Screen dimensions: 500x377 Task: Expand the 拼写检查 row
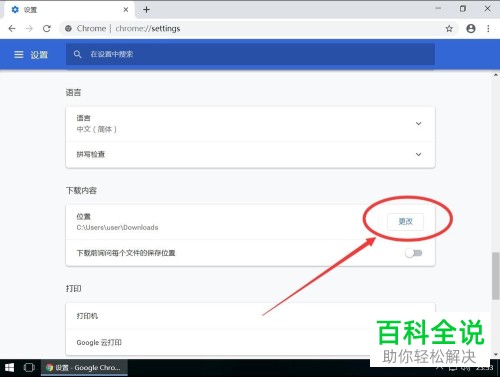click(x=250, y=154)
